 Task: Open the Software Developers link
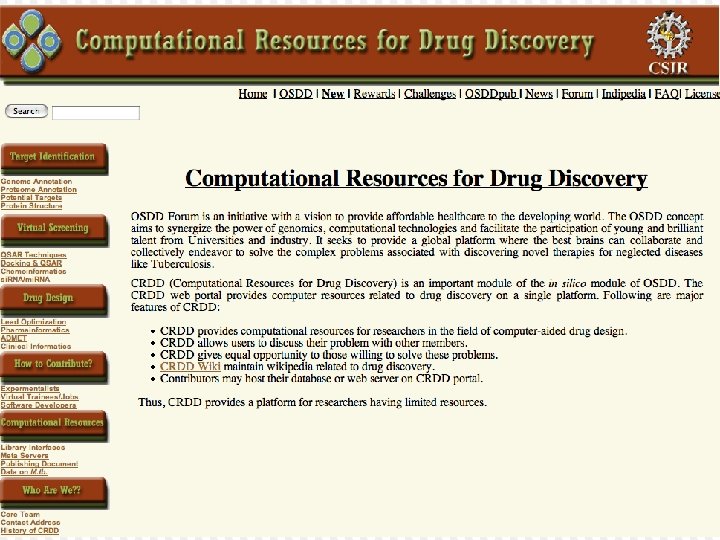click(39, 405)
